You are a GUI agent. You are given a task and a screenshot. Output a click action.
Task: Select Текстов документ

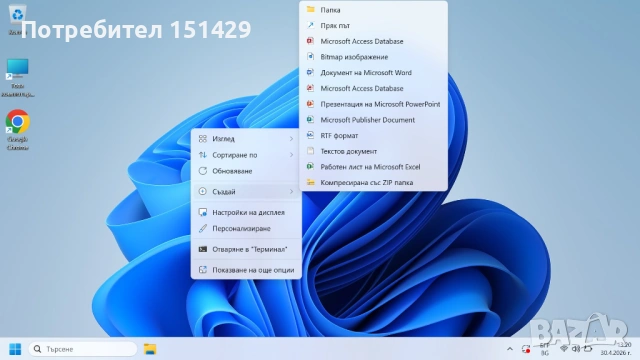point(373,151)
